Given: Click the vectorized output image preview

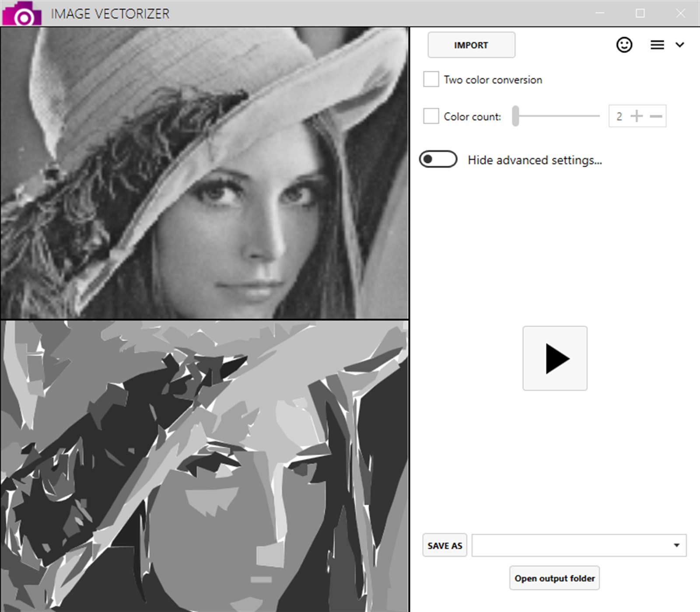Looking at the screenshot, I should pos(204,466).
